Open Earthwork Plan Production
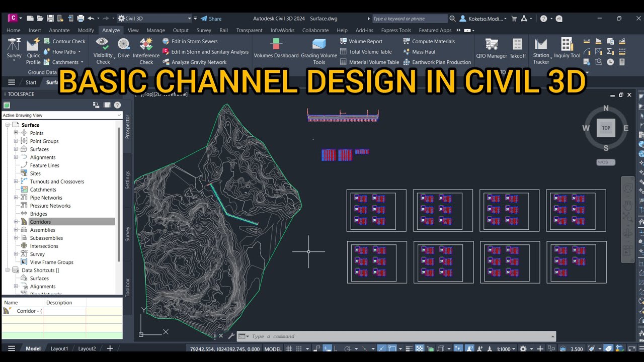 tap(437, 62)
